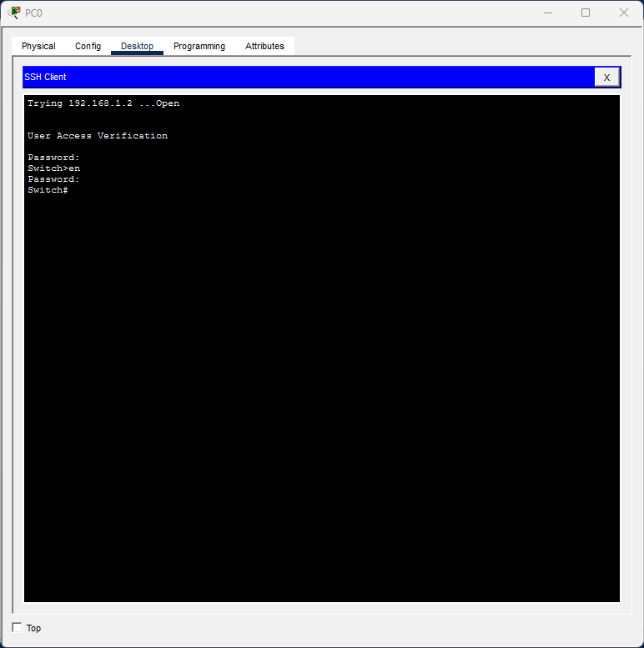Image resolution: width=644 pixels, height=648 pixels.
Task: Minimize the PC0 window
Action: pyautogui.click(x=548, y=13)
